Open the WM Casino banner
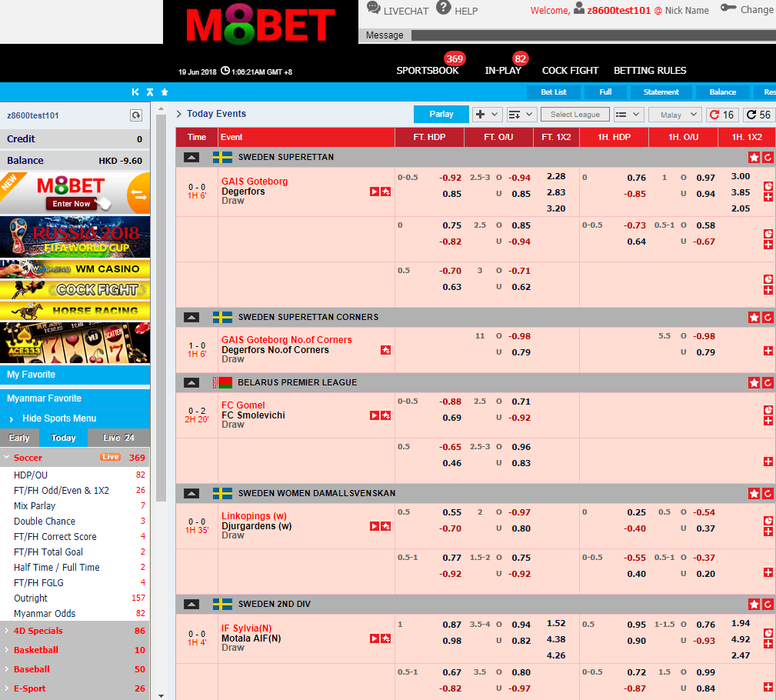The width and height of the screenshot is (776, 700). (75, 268)
